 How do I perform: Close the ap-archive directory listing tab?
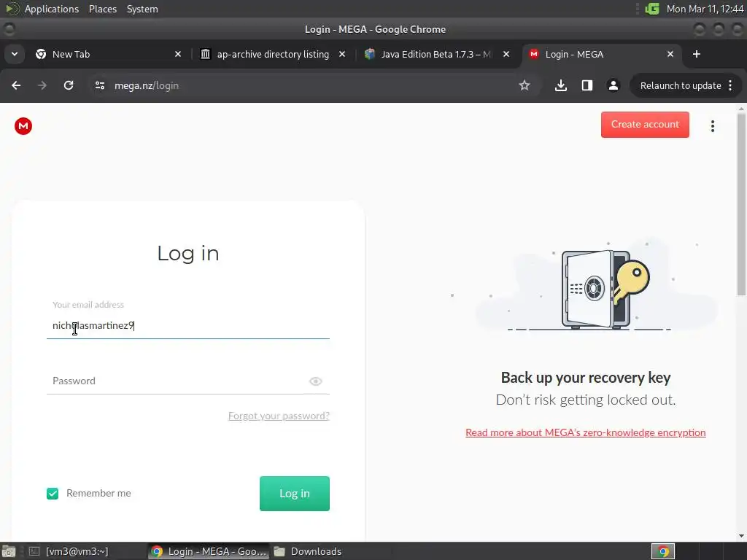(342, 54)
